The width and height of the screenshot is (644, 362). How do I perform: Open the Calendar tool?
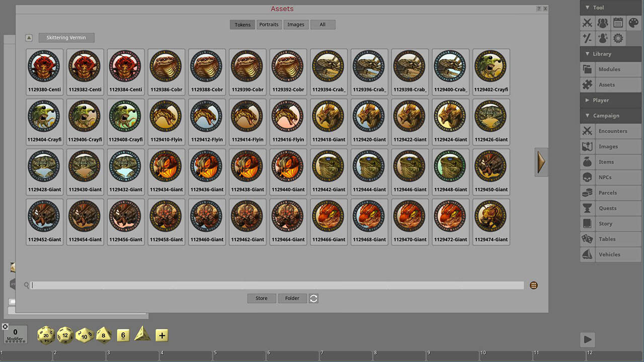[x=618, y=23]
